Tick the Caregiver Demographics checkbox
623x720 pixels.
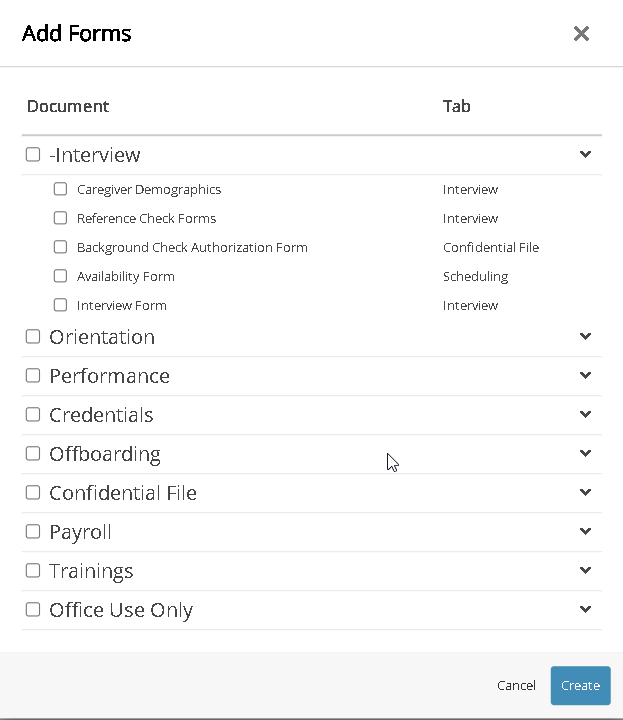tap(61, 189)
